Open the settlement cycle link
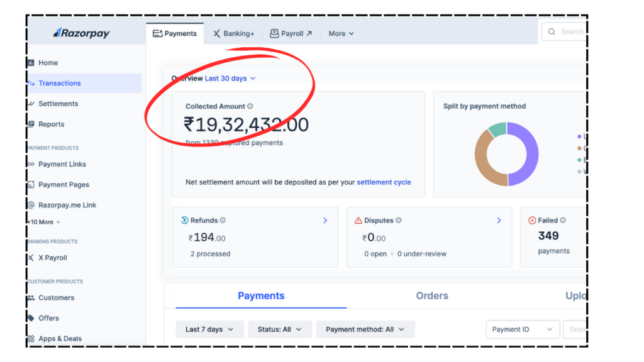The height and width of the screenshot is (362, 644). click(384, 182)
